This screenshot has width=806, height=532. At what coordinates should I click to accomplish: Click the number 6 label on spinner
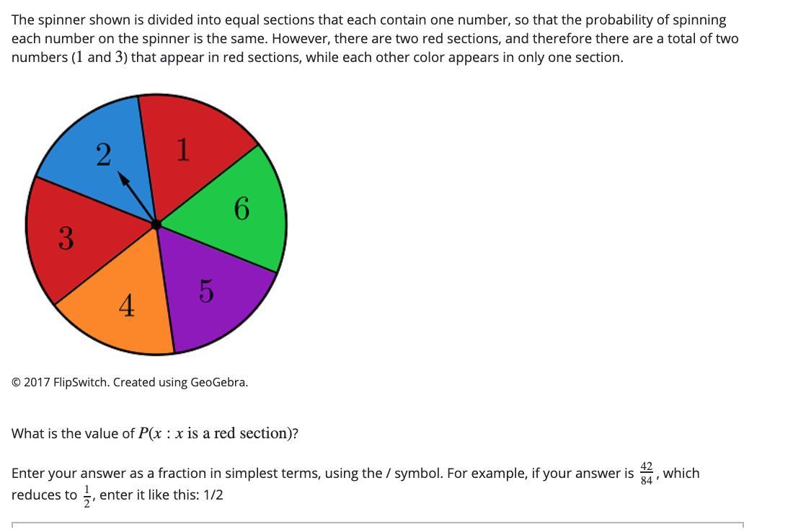pos(242,208)
